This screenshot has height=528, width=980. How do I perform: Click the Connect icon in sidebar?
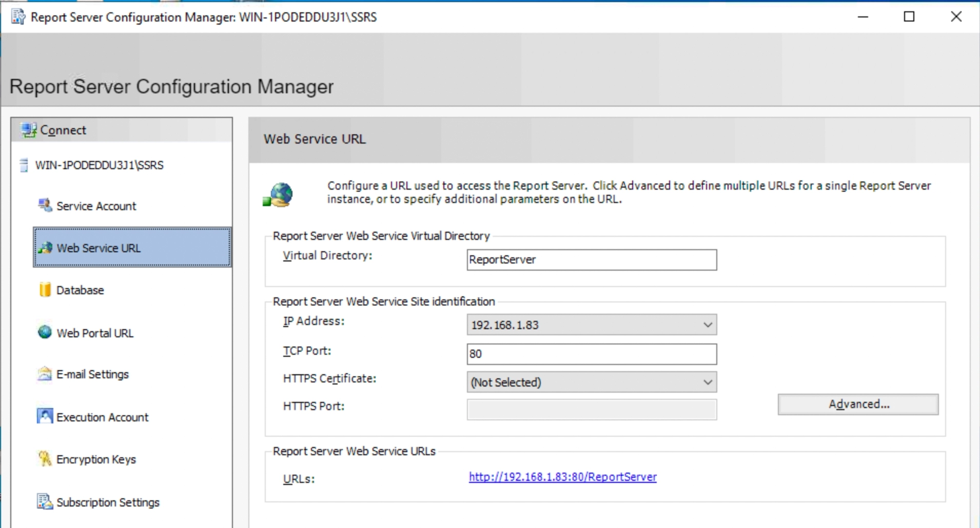(x=29, y=130)
